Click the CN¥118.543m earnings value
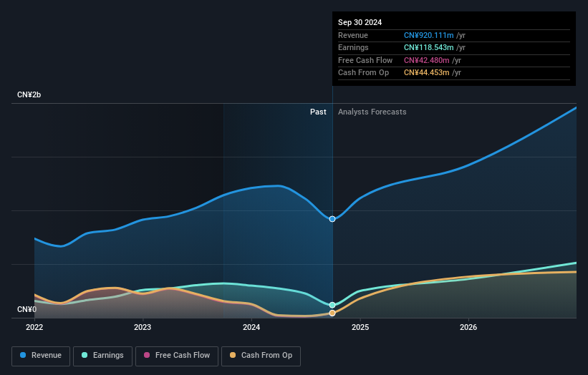 coord(428,47)
